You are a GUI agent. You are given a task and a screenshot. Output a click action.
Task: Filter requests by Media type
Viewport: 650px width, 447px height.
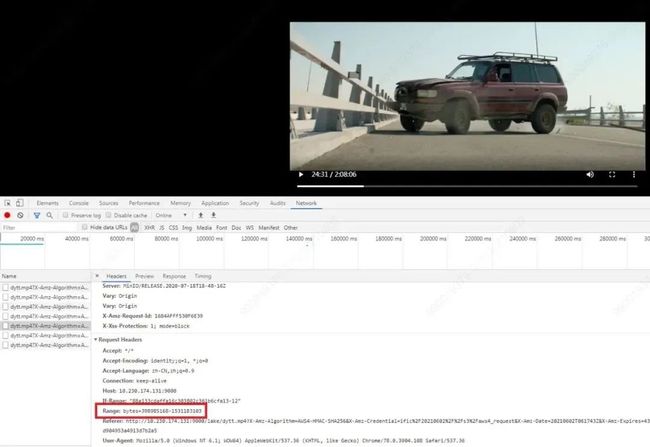tap(204, 228)
